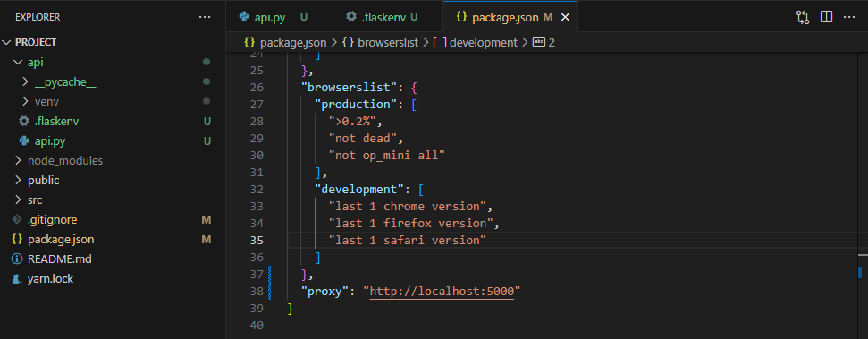
Task: Close the package.json tab
Action: coord(565,17)
